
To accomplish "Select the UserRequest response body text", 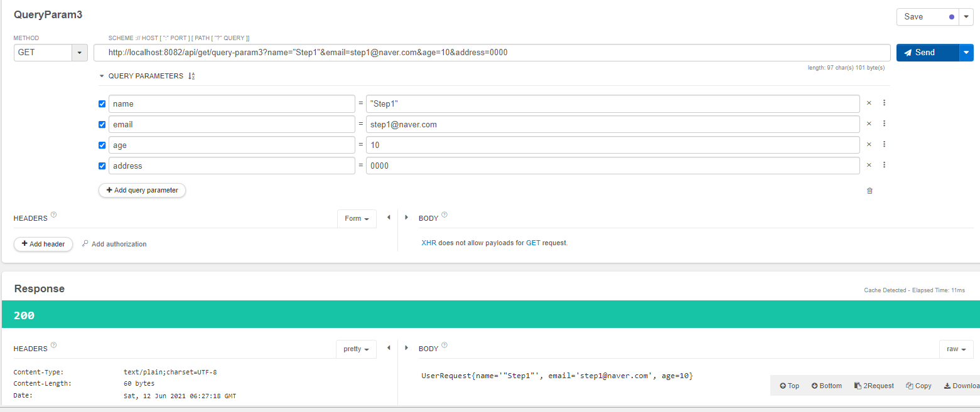I will point(557,376).
